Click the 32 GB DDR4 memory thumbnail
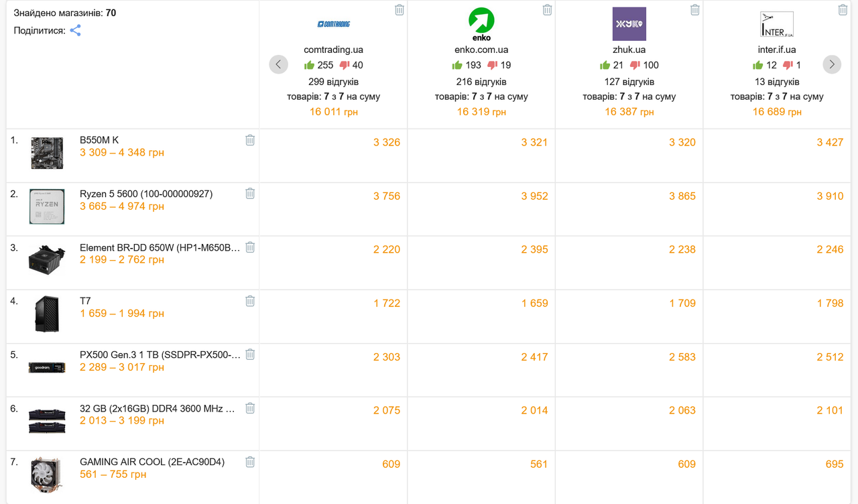 47,421
